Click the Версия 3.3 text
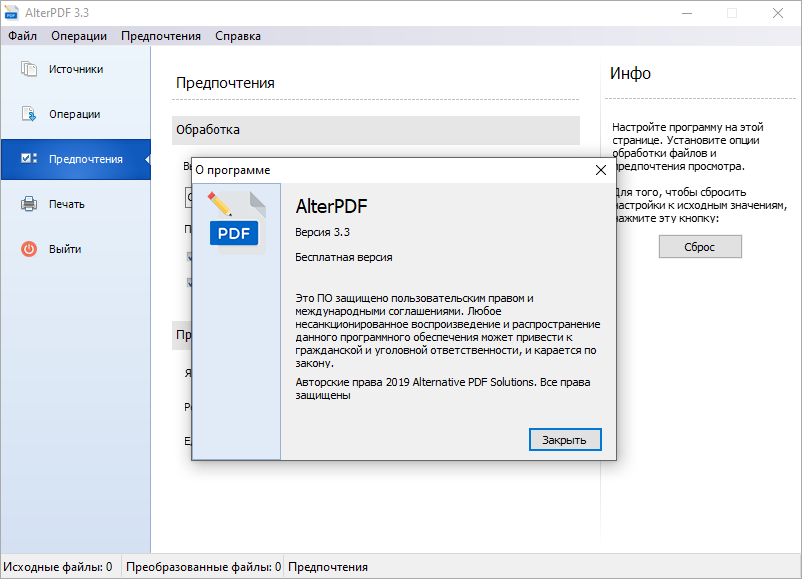 pos(322,232)
